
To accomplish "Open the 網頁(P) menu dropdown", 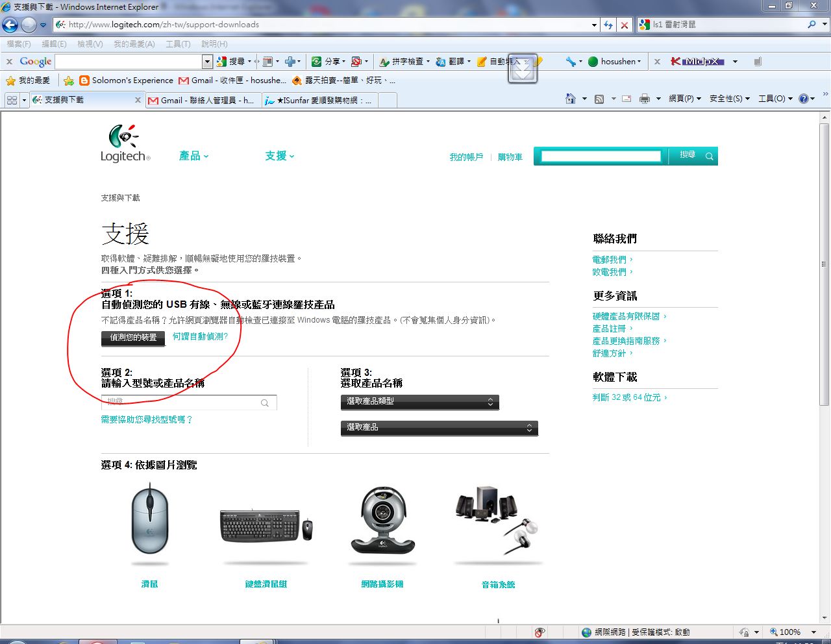I will (685, 99).
